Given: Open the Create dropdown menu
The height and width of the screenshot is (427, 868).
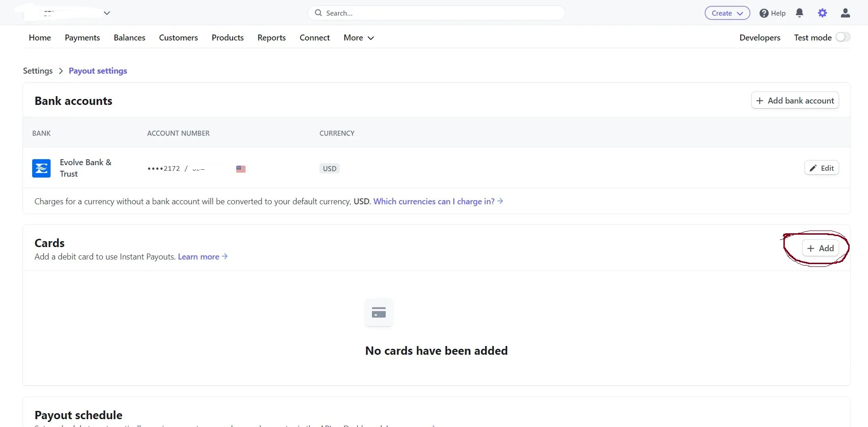Looking at the screenshot, I should [727, 13].
